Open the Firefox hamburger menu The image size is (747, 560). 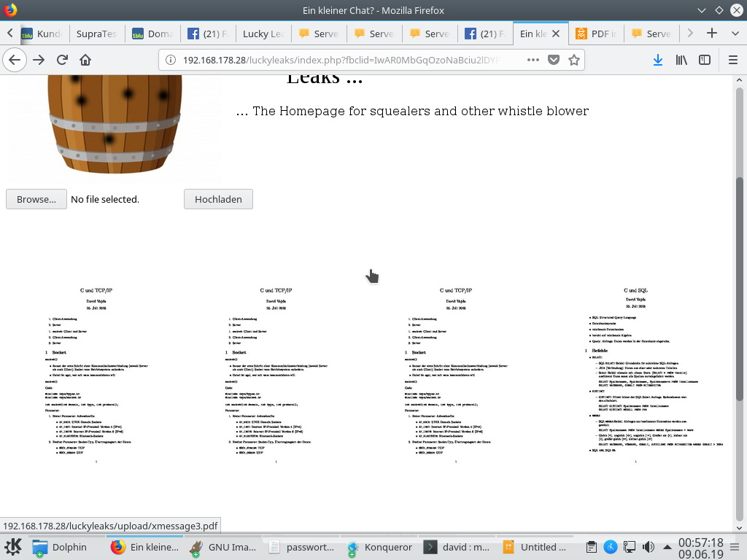(733, 60)
